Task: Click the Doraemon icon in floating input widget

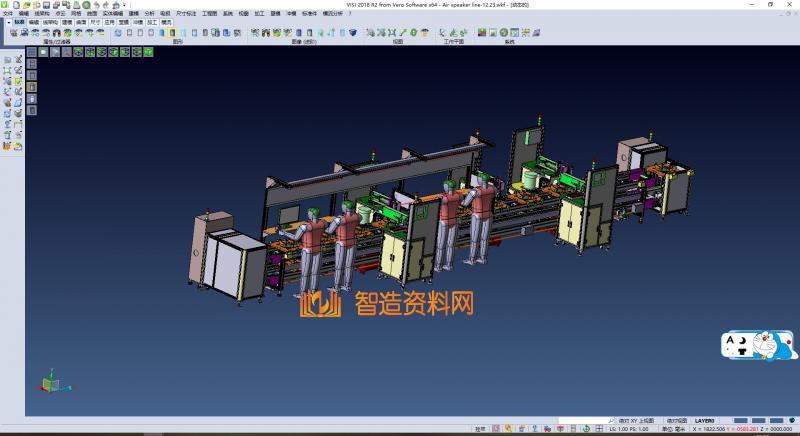Action: [773, 345]
